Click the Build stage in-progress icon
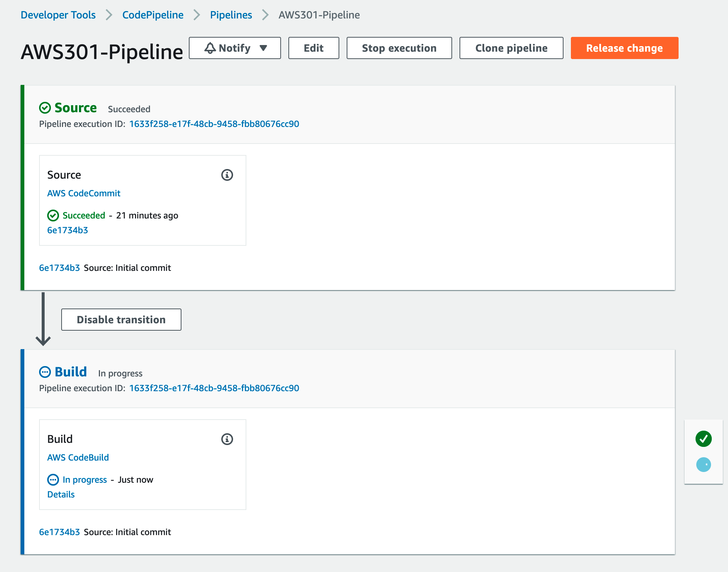Screen dimensions: 728x572 pos(45,372)
